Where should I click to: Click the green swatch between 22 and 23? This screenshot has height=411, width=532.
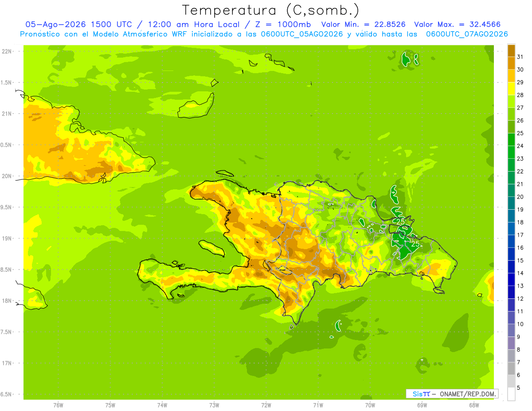(x=511, y=165)
